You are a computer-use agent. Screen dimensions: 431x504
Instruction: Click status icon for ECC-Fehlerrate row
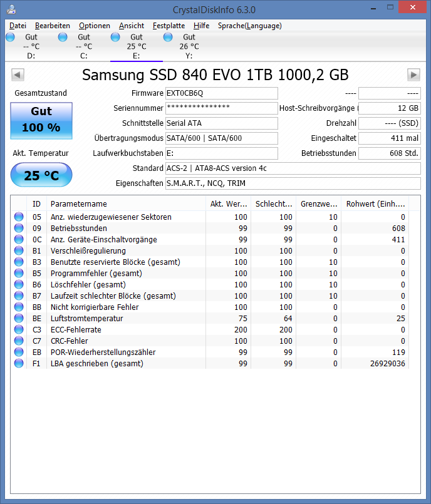[x=19, y=329]
